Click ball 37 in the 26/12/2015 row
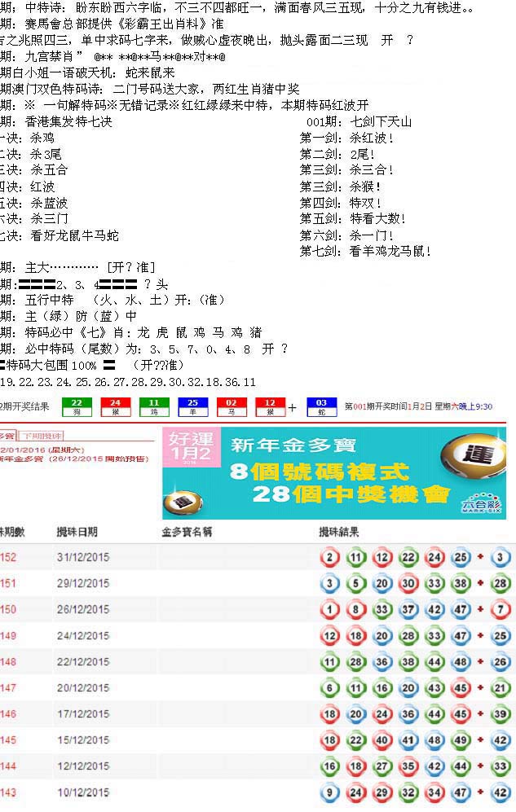516x812 pixels. pyautogui.click(x=408, y=609)
